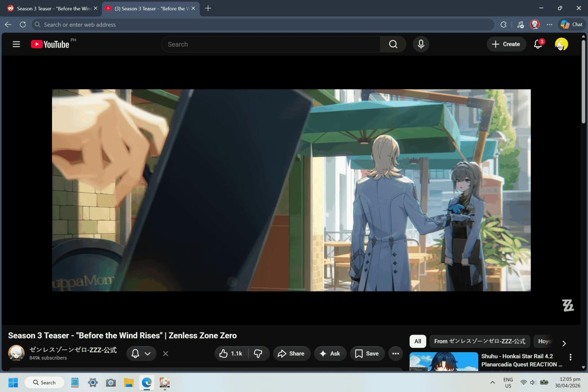The image size is (588, 392).
Task: Open the Camera app in taskbar
Action: (x=111, y=382)
